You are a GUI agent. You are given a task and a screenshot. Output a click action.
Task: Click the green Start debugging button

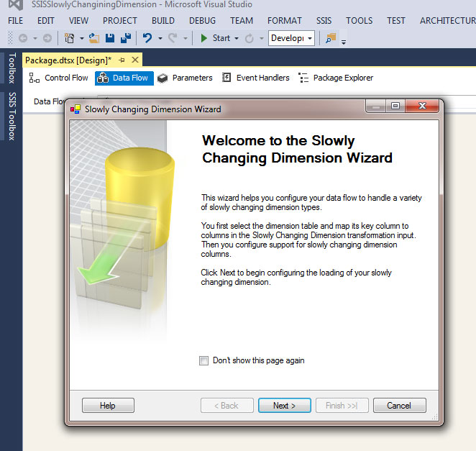pyautogui.click(x=216, y=38)
